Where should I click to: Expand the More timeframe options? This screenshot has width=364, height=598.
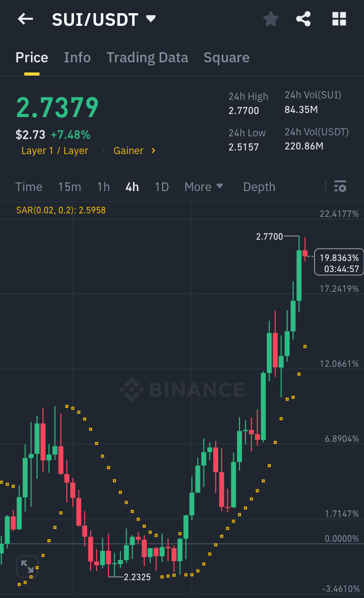tap(204, 186)
